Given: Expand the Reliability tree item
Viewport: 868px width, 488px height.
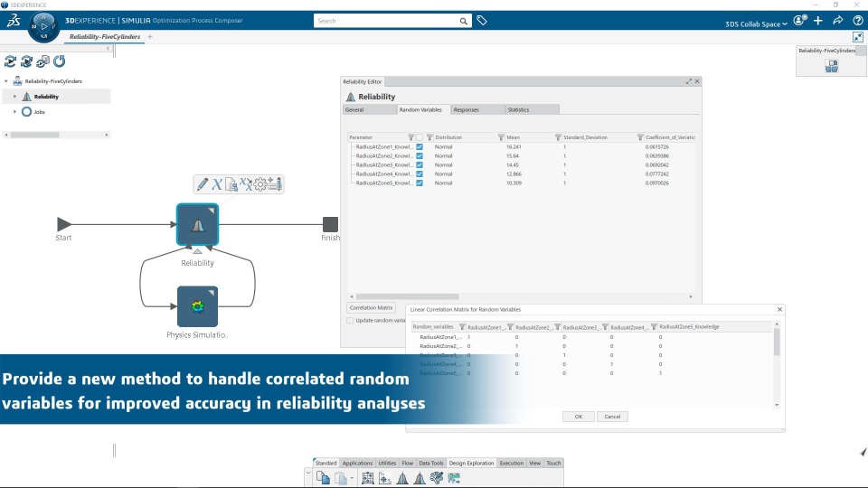Looking at the screenshot, I should click(x=15, y=97).
